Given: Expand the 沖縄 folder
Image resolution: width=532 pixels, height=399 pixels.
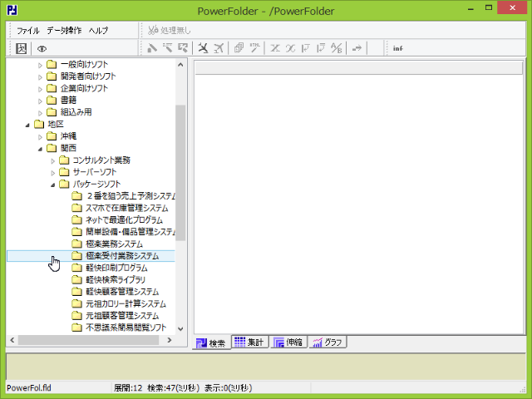Looking at the screenshot, I should click(x=40, y=136).
